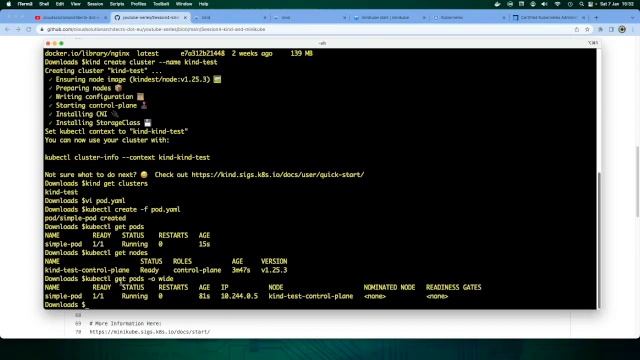Click the date and time Sat 7 Jan
640x360 pixels.
pyautogui.click(x=617, y=4)
